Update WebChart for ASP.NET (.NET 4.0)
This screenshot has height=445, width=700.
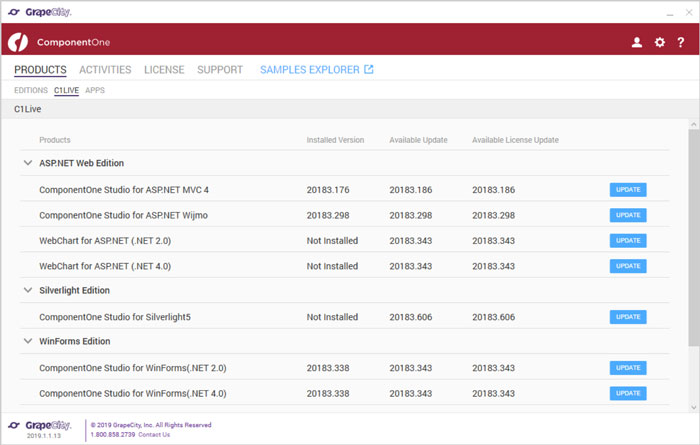coord(628,266)
